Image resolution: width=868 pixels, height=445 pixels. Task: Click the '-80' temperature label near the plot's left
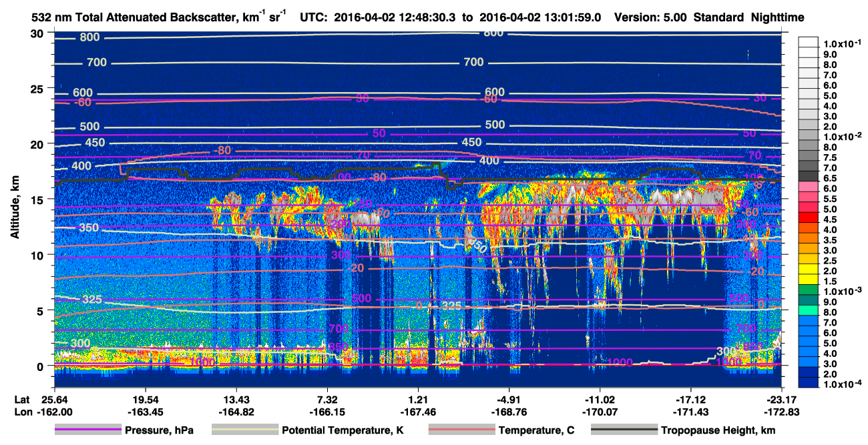tap(222, 151)
